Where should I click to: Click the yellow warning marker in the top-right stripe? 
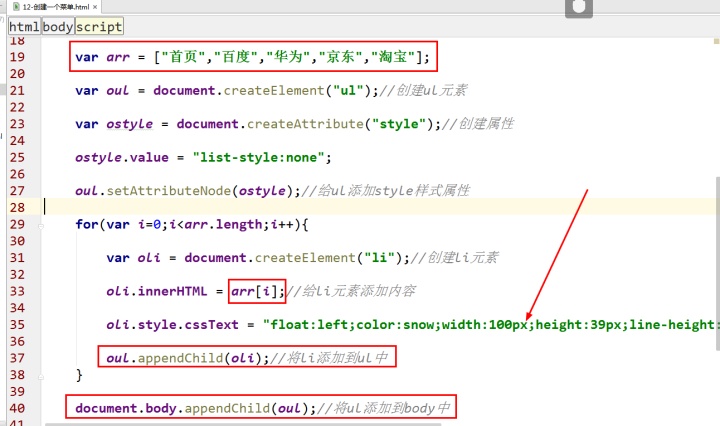tap(716, 41)
